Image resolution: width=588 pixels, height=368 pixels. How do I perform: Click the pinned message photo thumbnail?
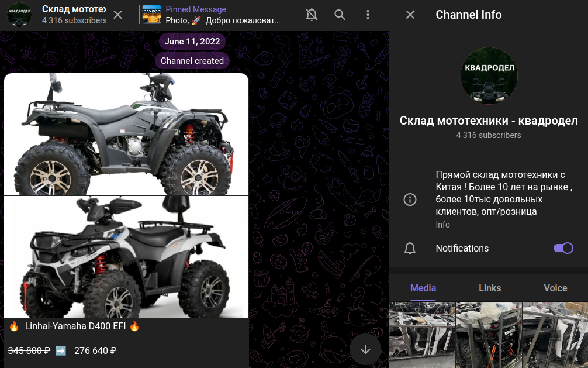point(151,15)
